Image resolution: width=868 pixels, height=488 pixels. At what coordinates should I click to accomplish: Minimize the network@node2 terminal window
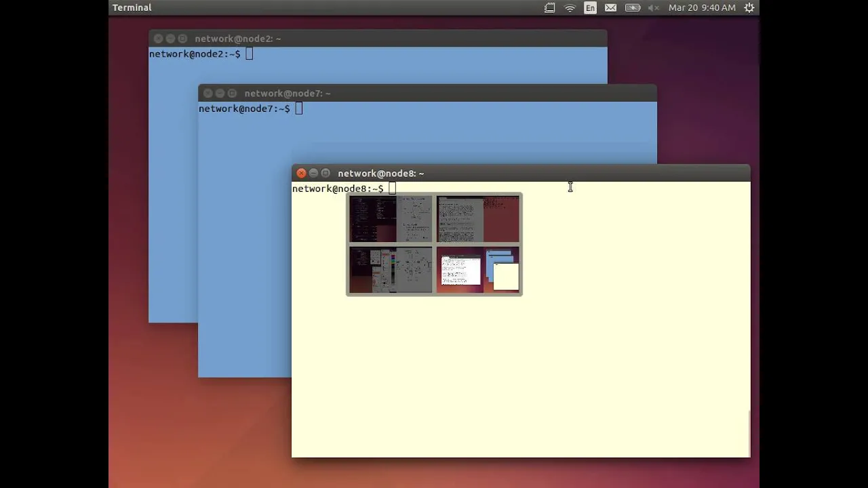pos(170,39)
